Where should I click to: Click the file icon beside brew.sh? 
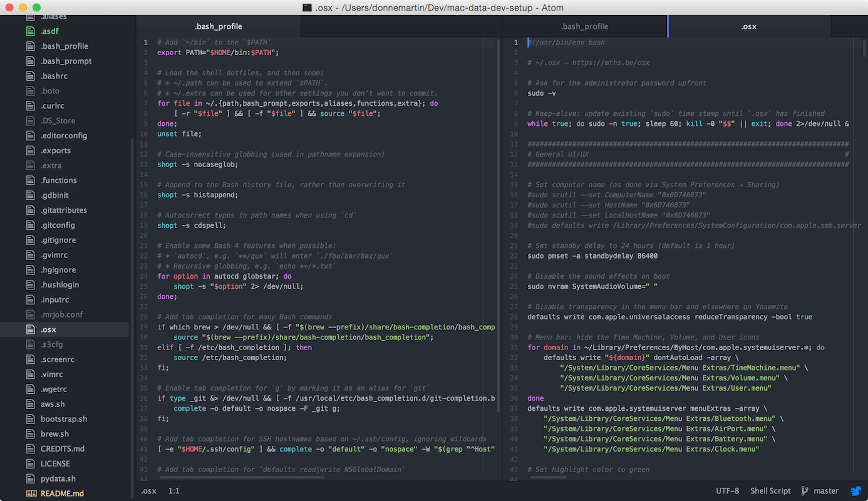point(31,434)
